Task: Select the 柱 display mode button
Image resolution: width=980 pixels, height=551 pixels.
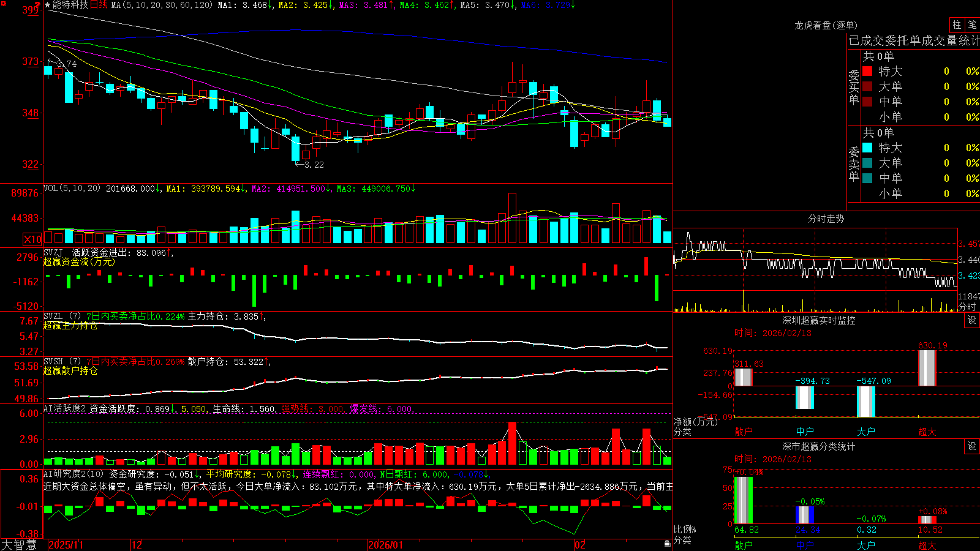Action: [x=957, y=24]
